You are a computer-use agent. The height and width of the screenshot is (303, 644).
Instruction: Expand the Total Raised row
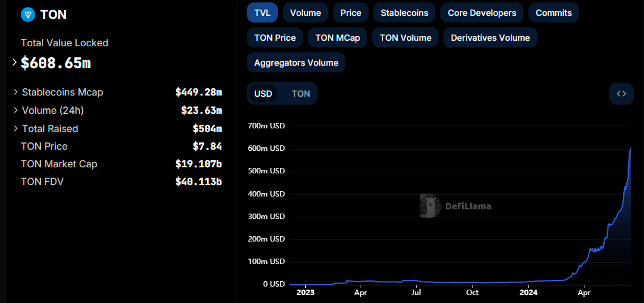tap(16, 128)
